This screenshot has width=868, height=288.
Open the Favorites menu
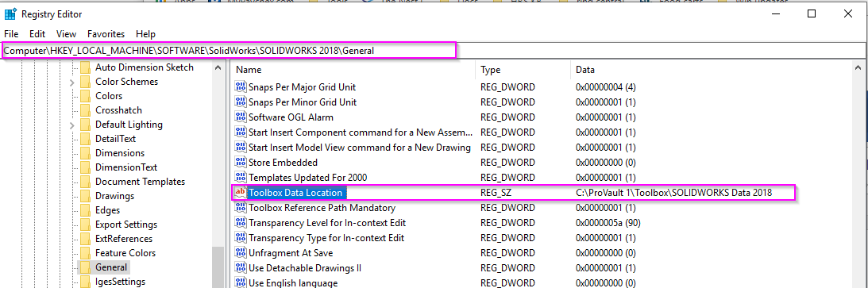click(106, 34)
